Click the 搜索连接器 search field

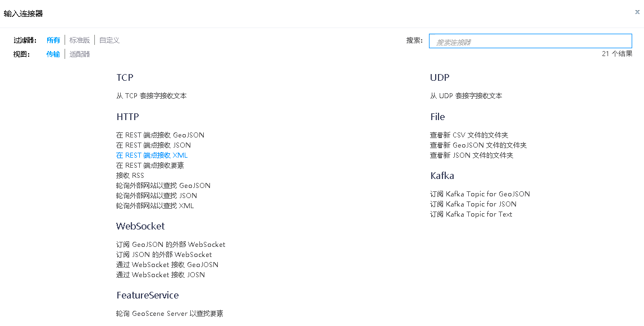530,42
